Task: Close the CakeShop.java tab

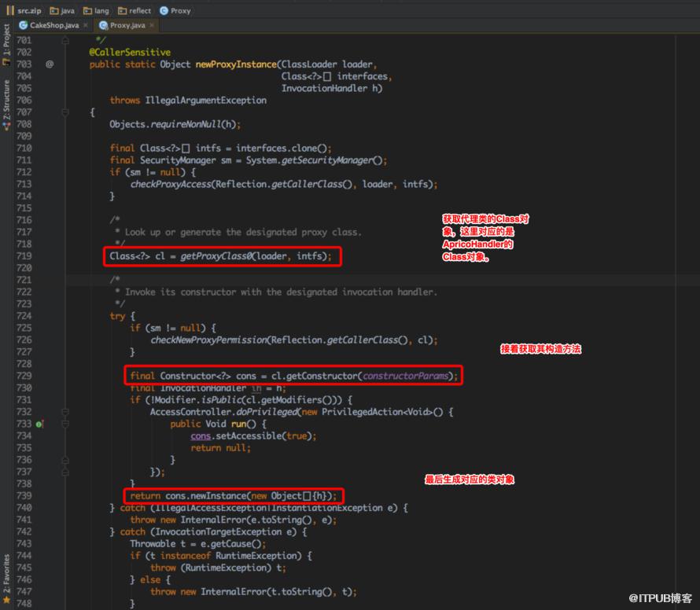Action: (x=85, y=25)
